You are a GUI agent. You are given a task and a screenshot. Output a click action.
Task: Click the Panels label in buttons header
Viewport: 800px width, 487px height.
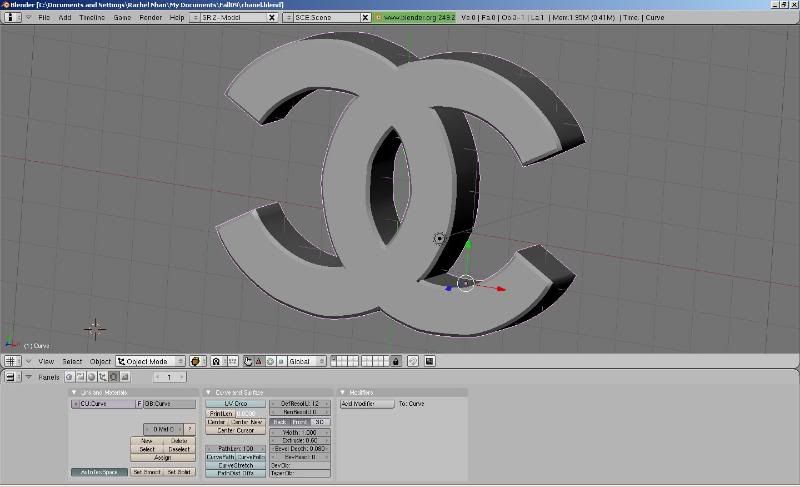(48, 377)
